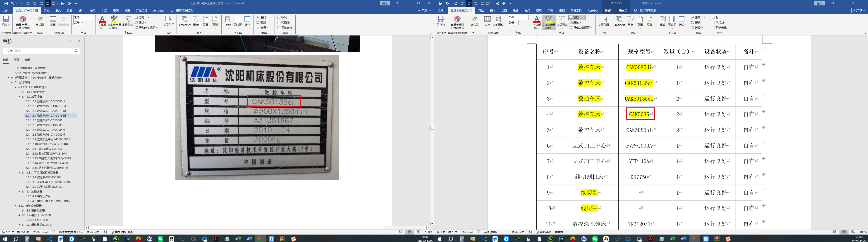The width and height of the screenshot is (868, 242).
Task: Open Photoshop from the left taskbar
Action: coord(127,239)
